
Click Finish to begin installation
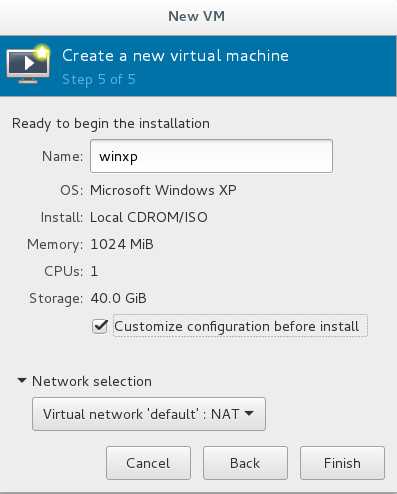pos(342,463)
